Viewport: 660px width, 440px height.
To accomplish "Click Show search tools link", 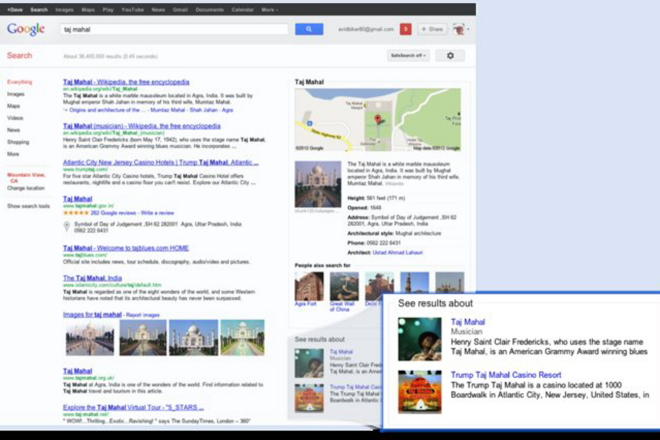I will click(x=28, y=206).
